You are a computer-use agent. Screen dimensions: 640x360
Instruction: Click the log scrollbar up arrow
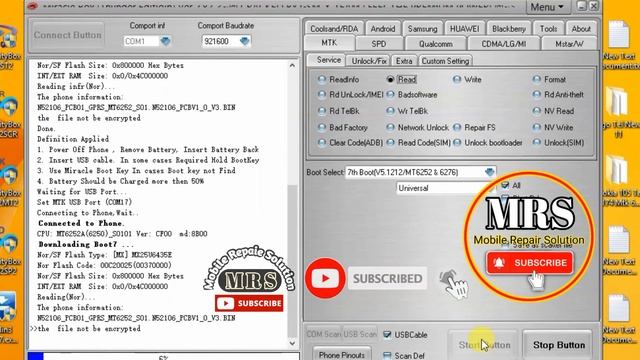pos(292,66)
